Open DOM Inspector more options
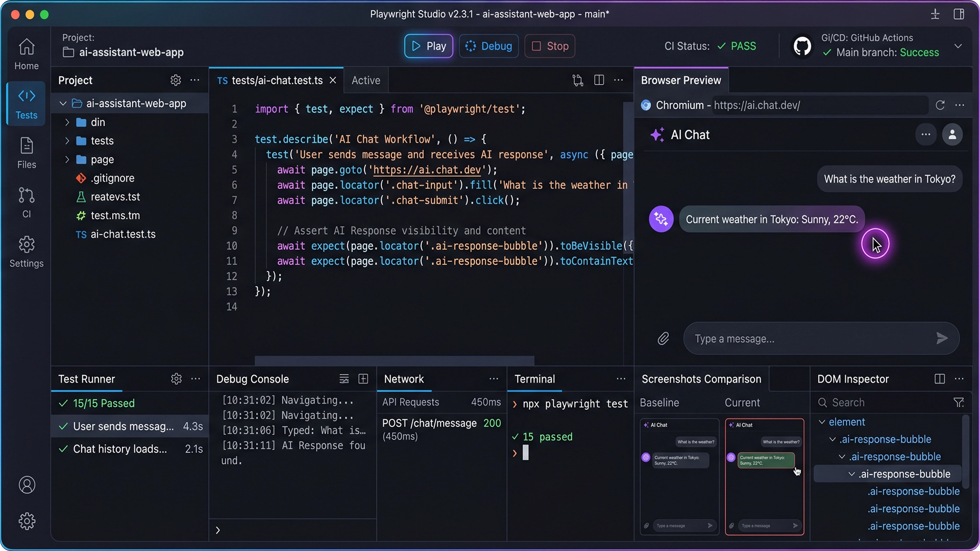Screen dimensions: 980x551 959,379
